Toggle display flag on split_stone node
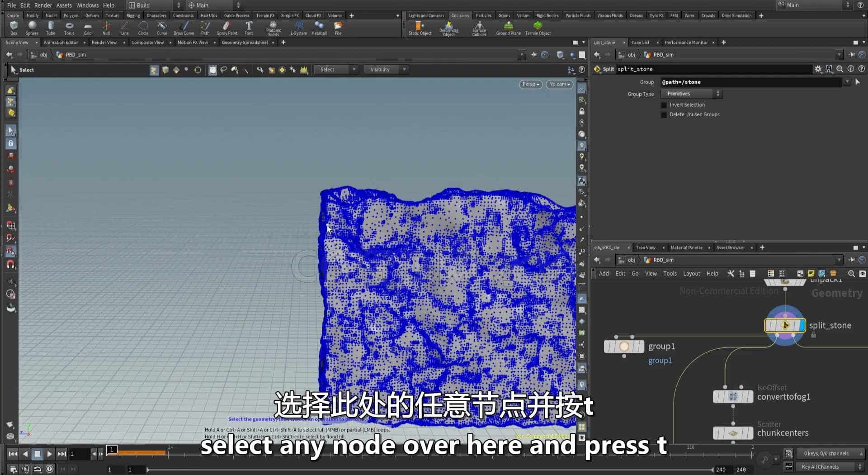 point(802,325)
